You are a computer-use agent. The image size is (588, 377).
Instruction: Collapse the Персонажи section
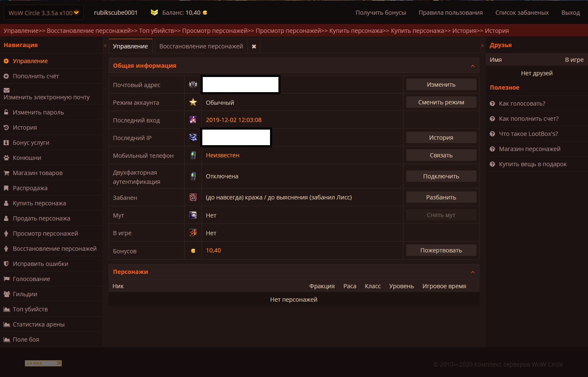click(472, 272)
